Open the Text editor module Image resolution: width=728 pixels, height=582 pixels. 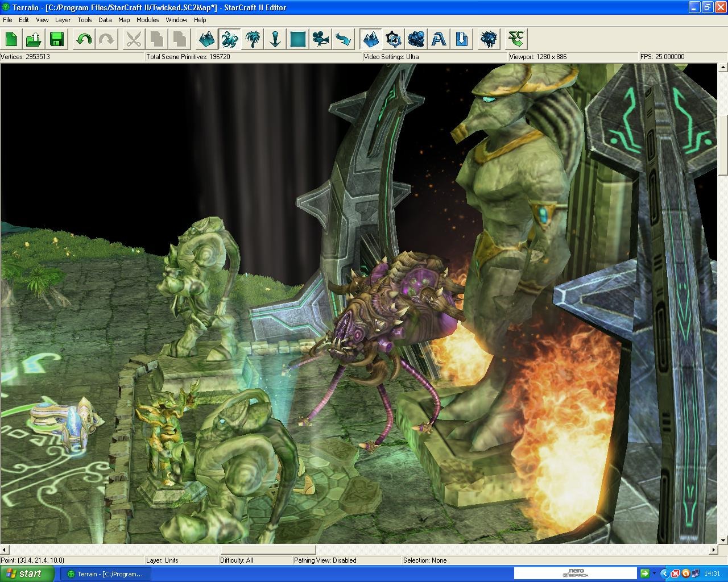[x=439, y=39]
